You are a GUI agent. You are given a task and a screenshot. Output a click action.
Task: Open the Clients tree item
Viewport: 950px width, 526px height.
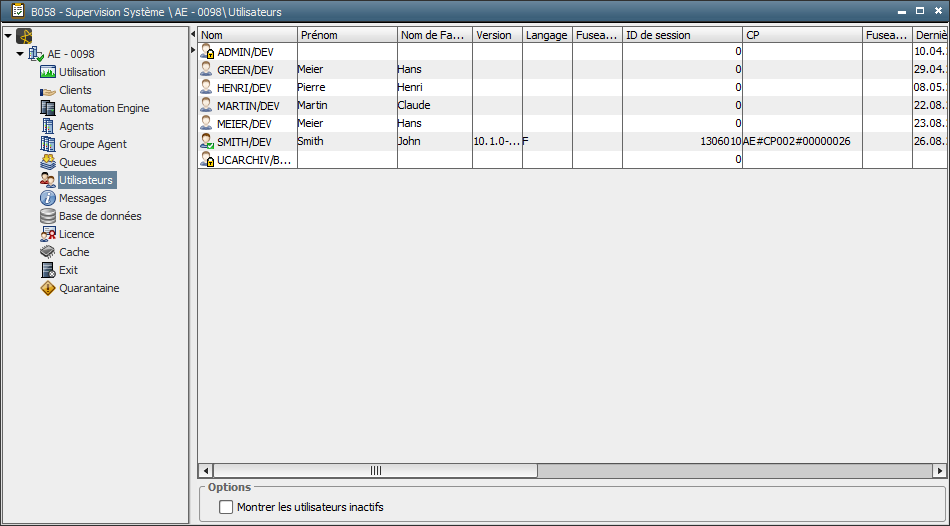pyautogui.click(x=75, y=90)
